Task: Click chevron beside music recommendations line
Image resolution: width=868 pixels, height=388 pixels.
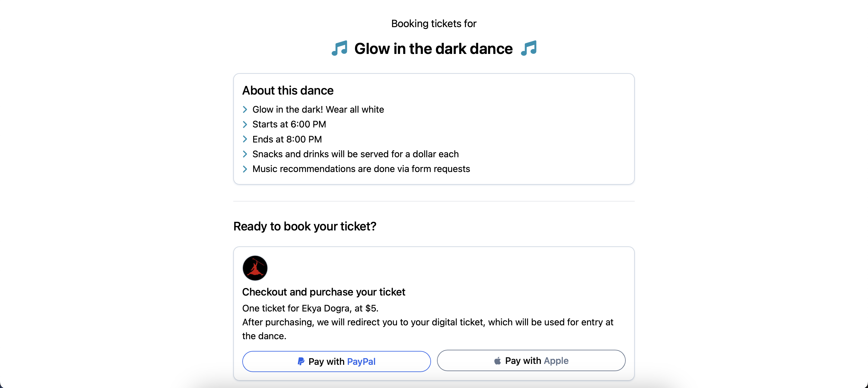Action: pos(245,169)
